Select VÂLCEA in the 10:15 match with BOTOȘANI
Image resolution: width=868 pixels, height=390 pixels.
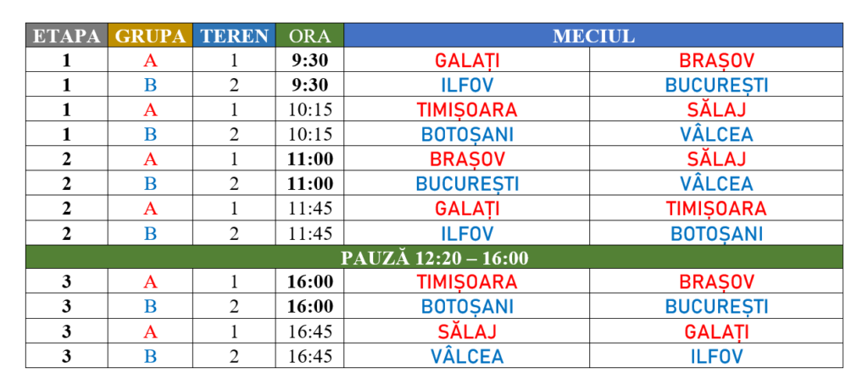(717, 134)
